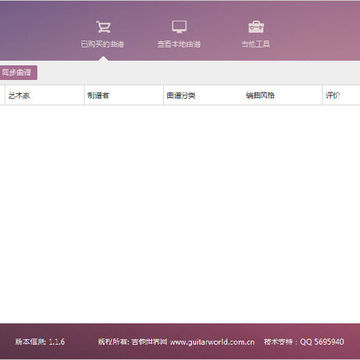Open the www.guitarworld.com.cn link
The image size is (360, 360).
click(x=212, y=342)
